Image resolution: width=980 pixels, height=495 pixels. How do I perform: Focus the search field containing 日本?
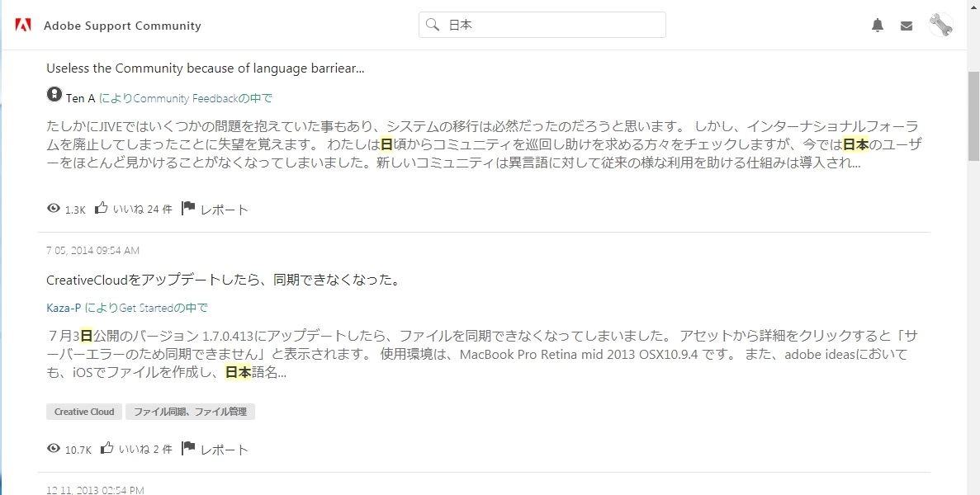click(x=542, y=25)
